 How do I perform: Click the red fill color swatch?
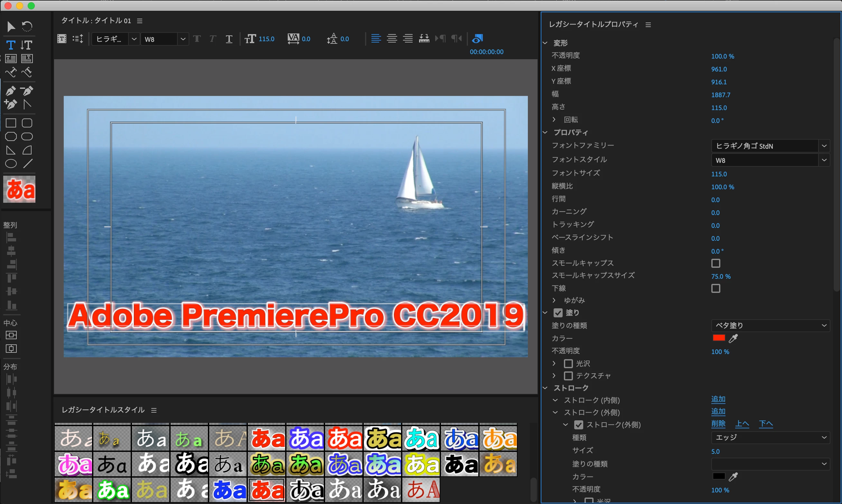719,338
